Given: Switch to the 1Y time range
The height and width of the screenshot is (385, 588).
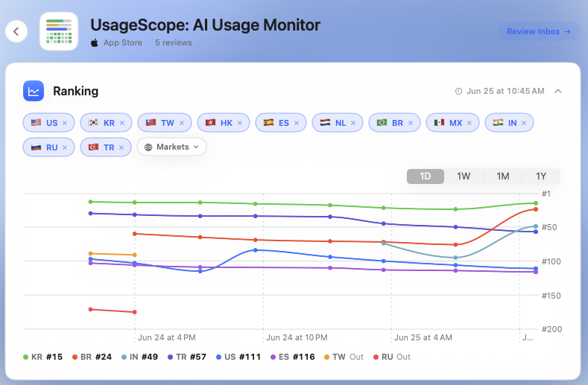Looking at the screenshot, I should click(541, 176).
